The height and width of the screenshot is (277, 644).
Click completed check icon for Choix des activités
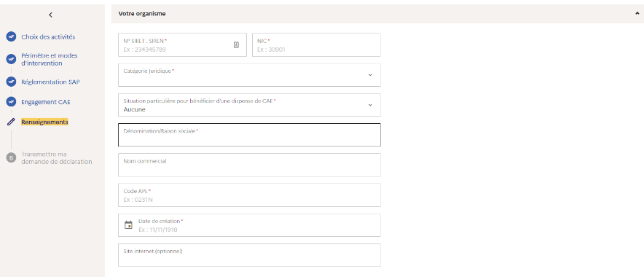pyautogui.click(x=11, y=36)
